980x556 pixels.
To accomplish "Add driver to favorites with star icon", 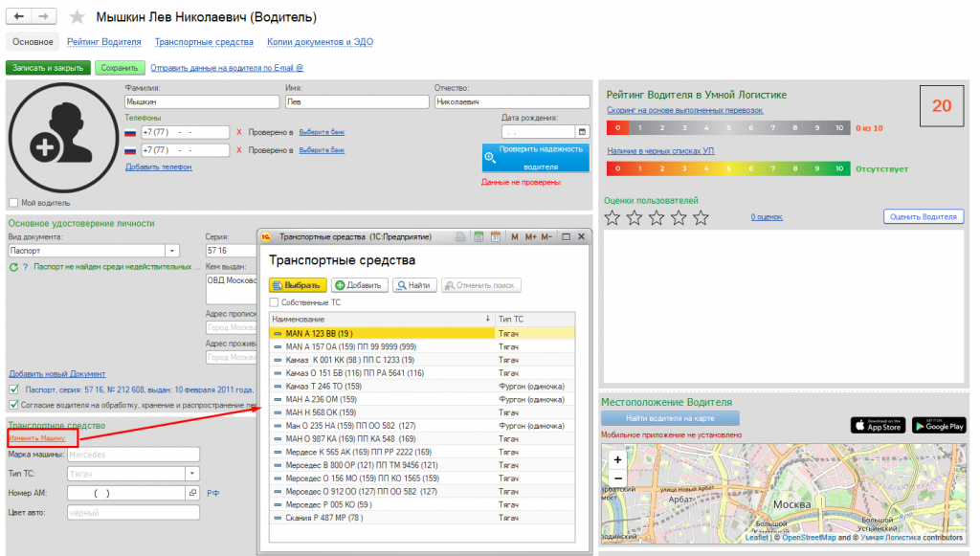I will pos(77,17).
